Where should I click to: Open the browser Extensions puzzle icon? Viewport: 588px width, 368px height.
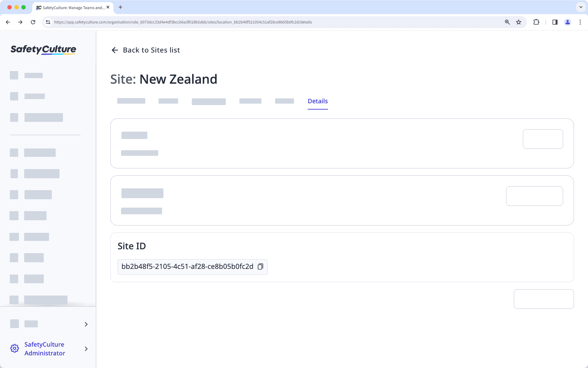536,22
